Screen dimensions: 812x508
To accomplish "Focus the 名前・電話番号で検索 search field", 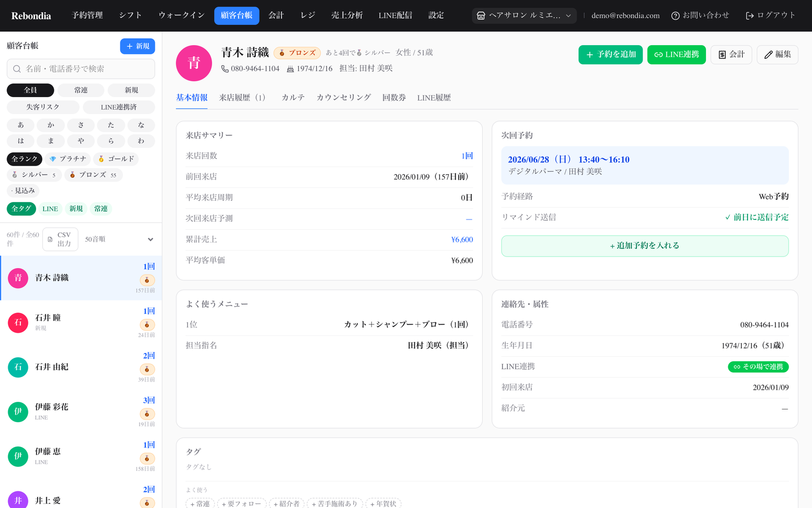I will [81, 69].
